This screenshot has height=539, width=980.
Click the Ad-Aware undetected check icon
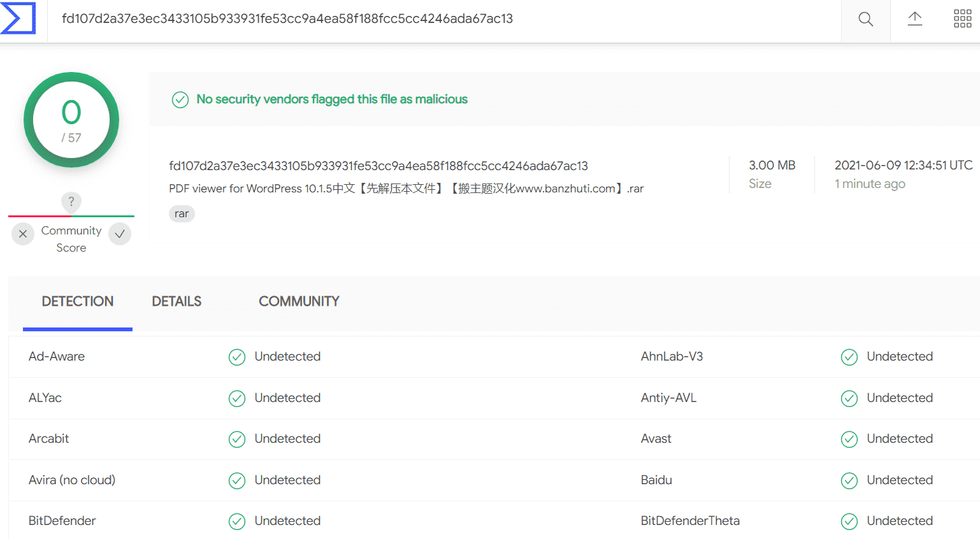[x=237, y=357]
